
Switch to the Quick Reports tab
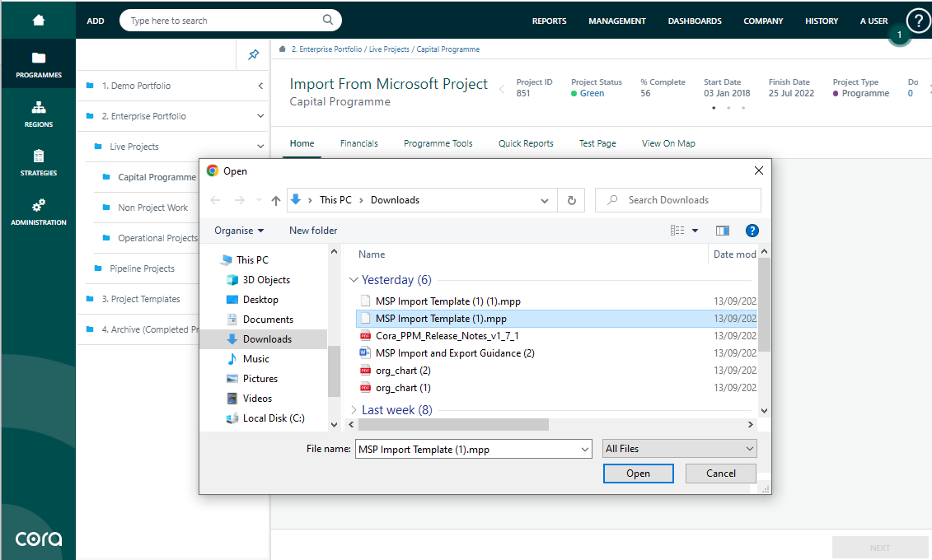pyautogui.click(x=526, y=143)
